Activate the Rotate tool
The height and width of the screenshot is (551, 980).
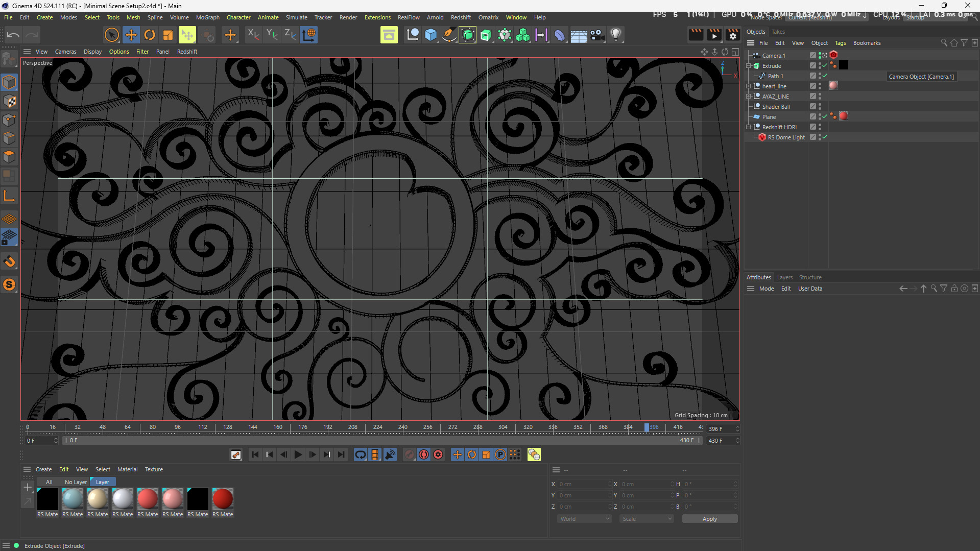click(150, 35)
